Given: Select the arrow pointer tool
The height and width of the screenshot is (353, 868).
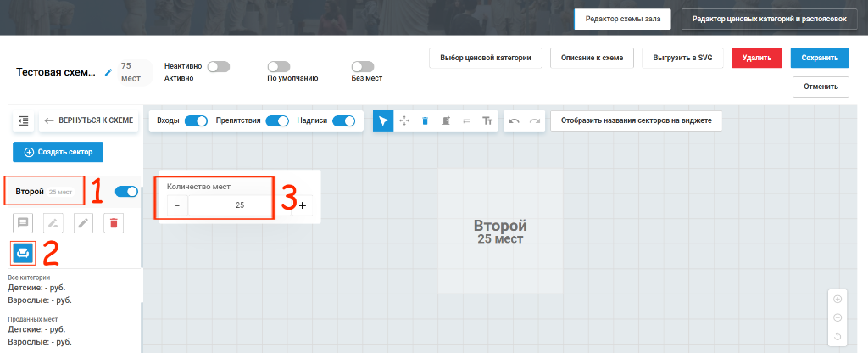Looking at the screenshot, I should pyautogui.click(x=383, y=120).
